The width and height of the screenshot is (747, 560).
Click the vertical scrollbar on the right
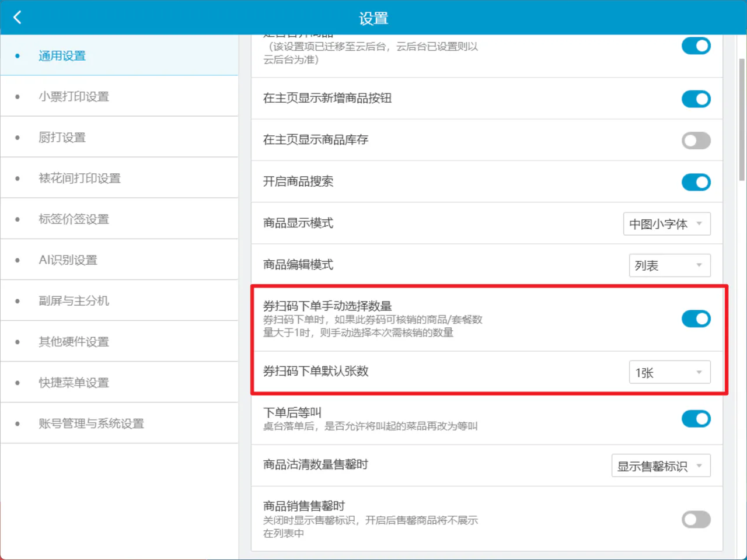point(742,120)
